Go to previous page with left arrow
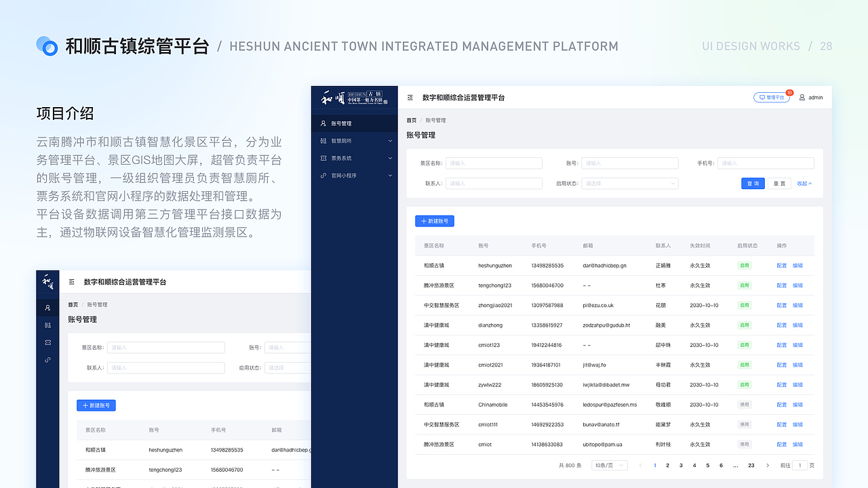This screenshot has height=488, width=868. (x=641, y=466)
